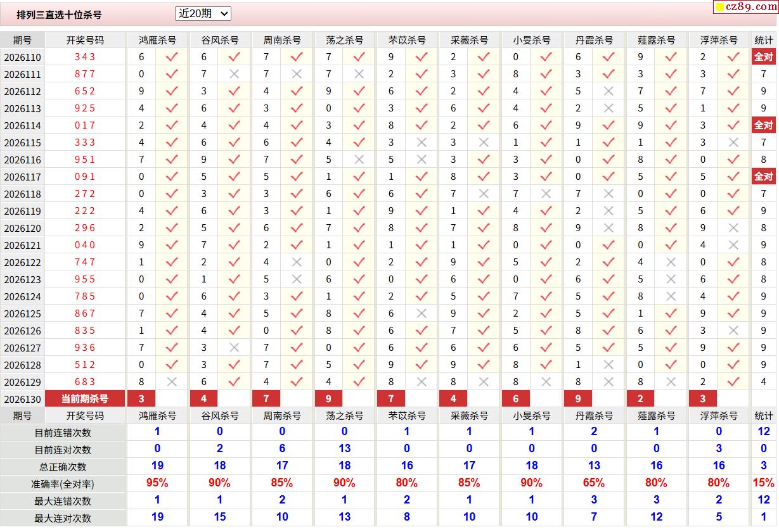Click 谷风杀号 gray cross in row 2026127
The height and width of the screenshot is (532, 779).
click(x=234, y=348)
